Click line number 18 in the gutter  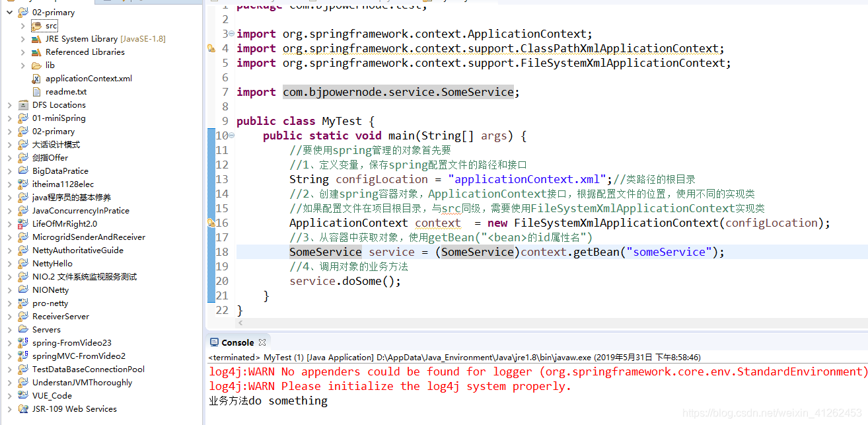click(x=222, y=252)
